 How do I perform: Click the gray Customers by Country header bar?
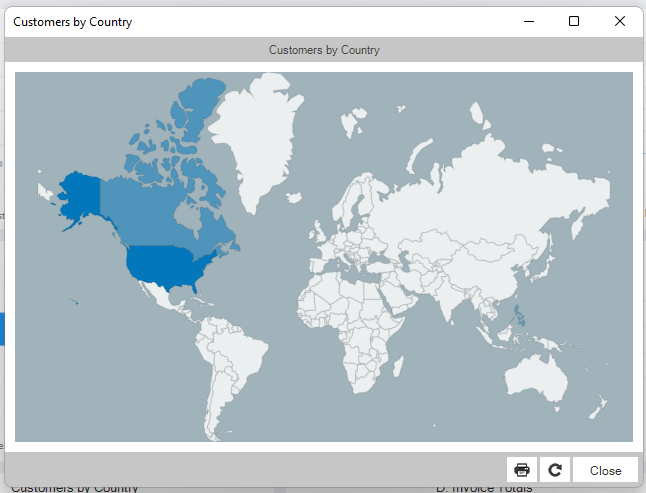[x=324, y=49]
